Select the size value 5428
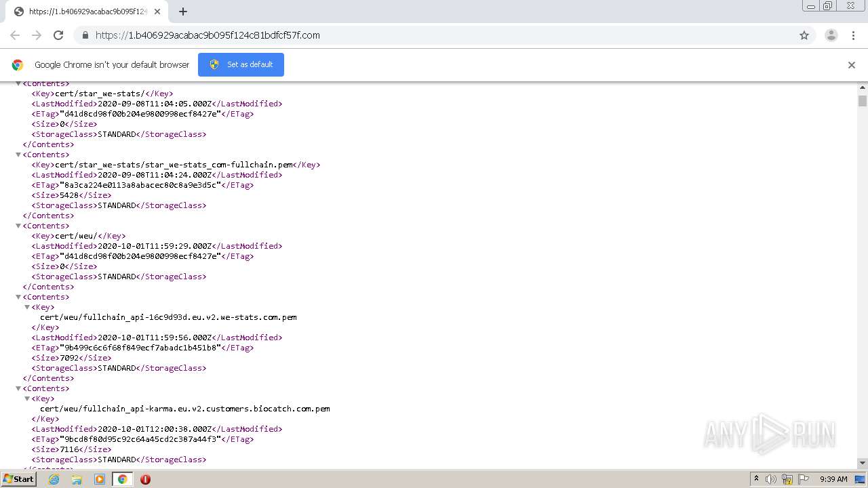 coord(69,195)
